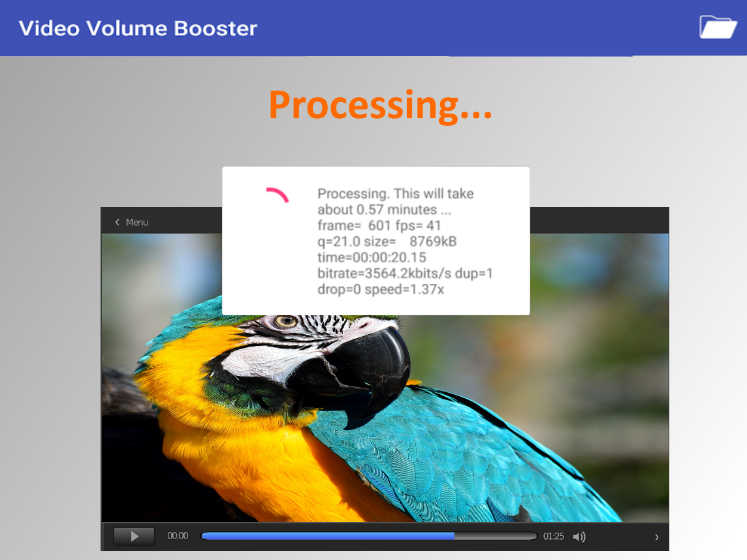Mute audio with the speaker icon

[x=579, y=537]
